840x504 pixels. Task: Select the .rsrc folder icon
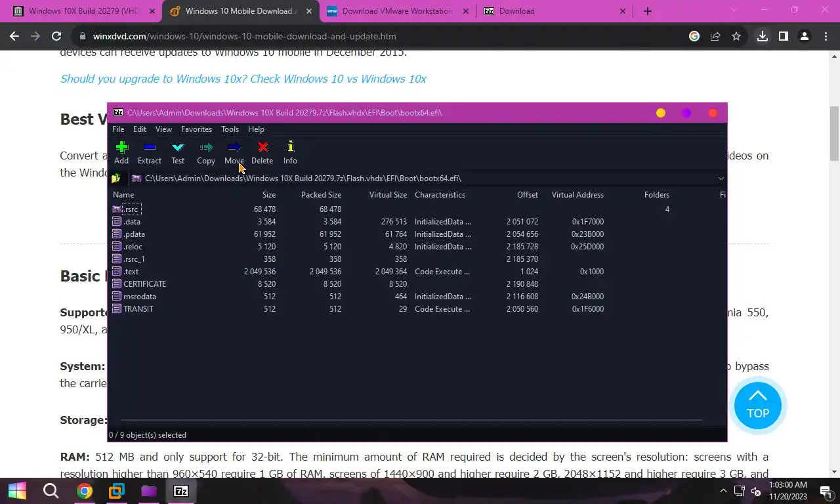pos(117,209)
